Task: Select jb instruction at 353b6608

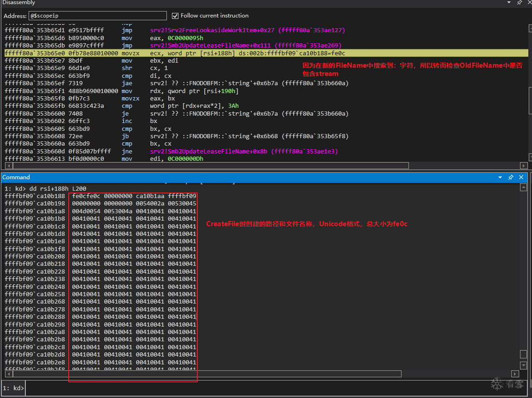Action: click(x=177, y=136)
